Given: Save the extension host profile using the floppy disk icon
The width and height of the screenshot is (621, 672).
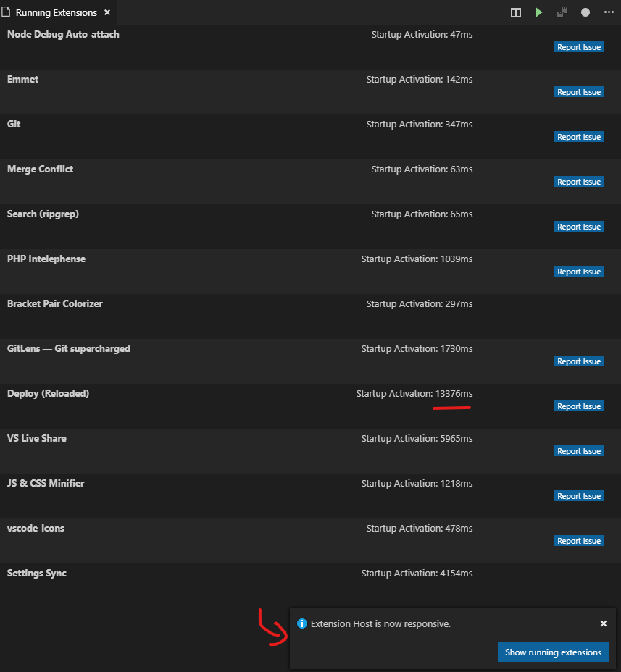Looking at the screenshot, I should (562, 12).
